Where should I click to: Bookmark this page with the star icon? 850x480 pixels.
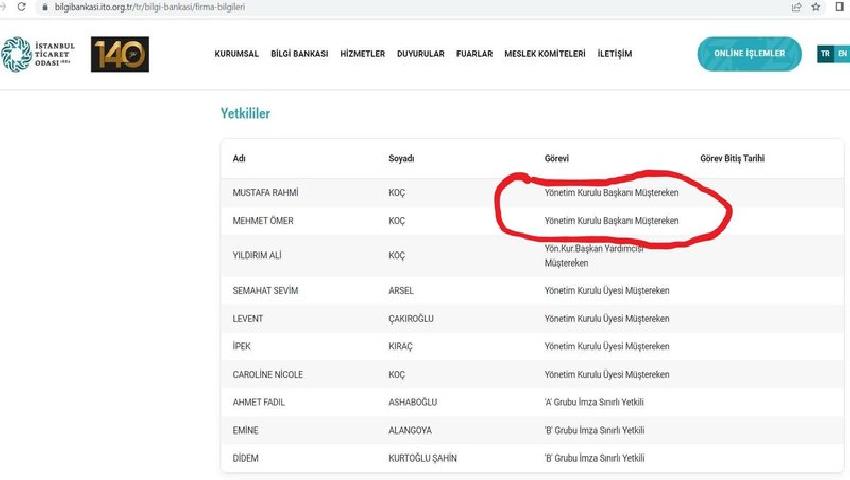[816, 7]
